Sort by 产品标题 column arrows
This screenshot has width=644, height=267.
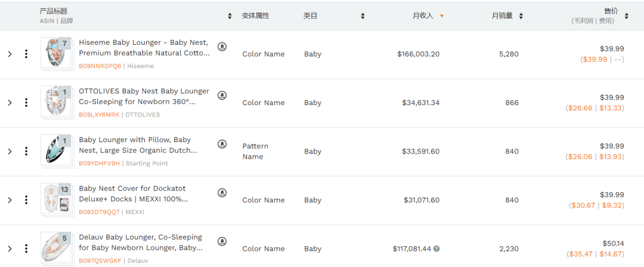point(230,16)
